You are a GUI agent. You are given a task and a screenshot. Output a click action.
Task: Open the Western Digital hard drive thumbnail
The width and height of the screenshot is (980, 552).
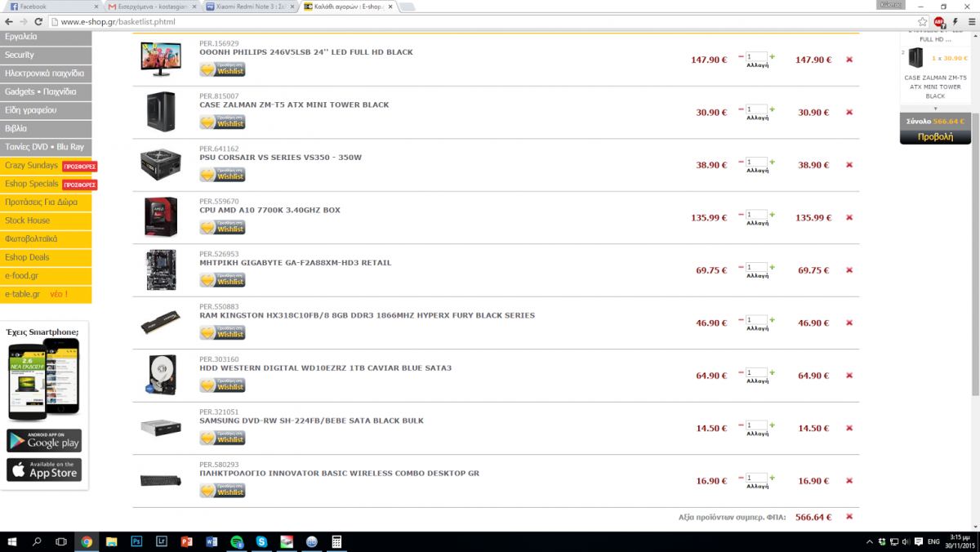point(161,376)
